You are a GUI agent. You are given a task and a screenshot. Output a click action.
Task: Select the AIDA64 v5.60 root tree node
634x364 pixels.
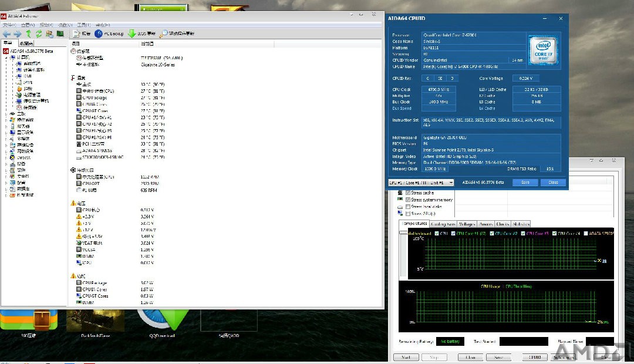(28, 51)
